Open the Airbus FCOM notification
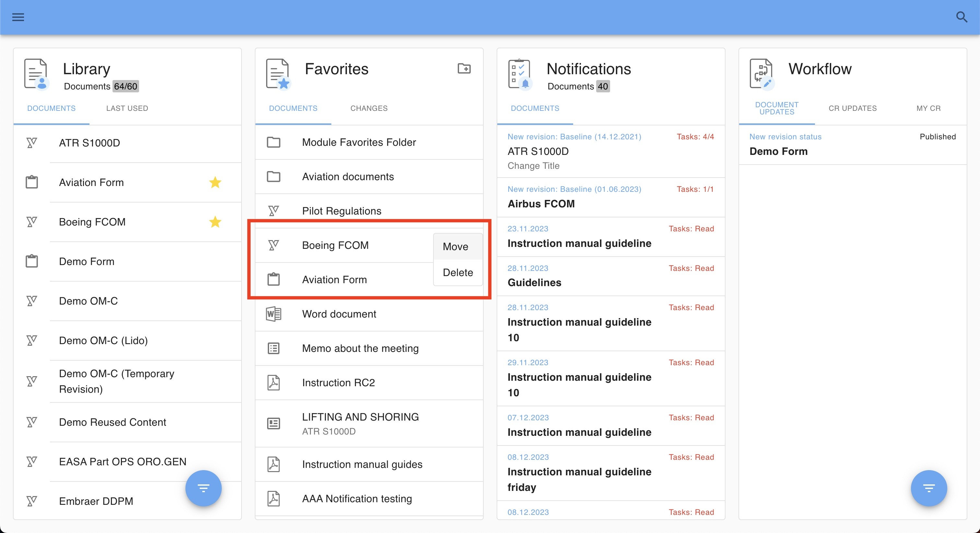 pyautogui.click(x=541, y=204)
